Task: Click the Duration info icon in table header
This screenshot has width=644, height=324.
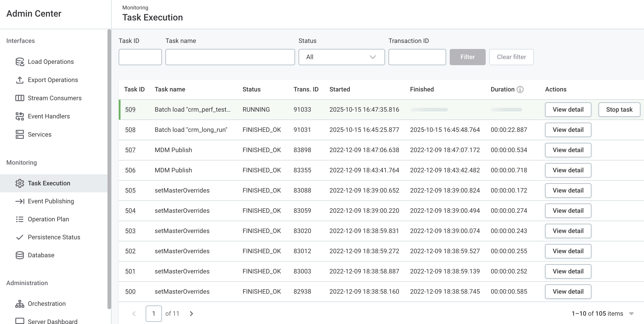Action: (520, 89)
